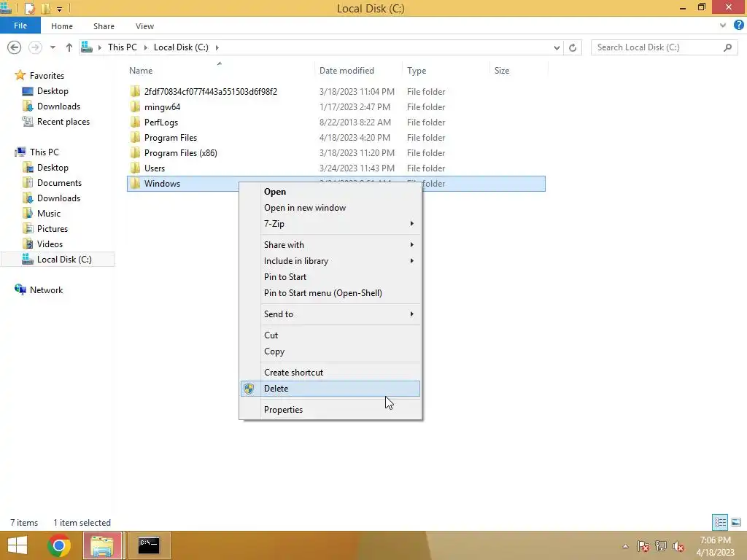
Task: Click the New folder quick access icon
Action: point(46,9)
